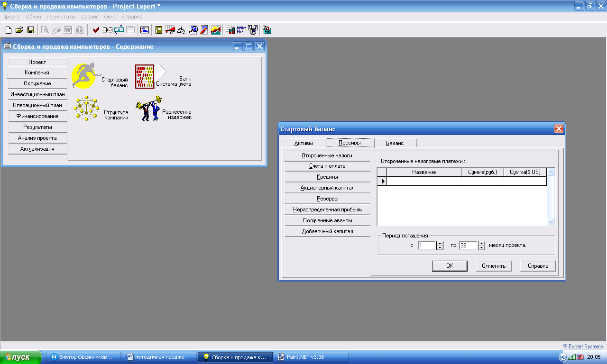This screenshot has width=607, height=364.
Task: Click the numbered blocks toolbar icon
Action: pos(253,30)
